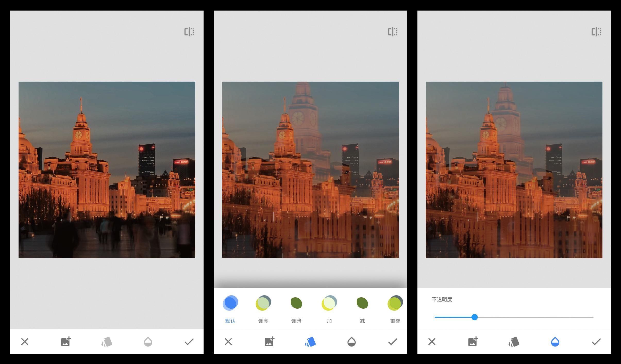
Task: Cancel edit with X in left panel
Action: click(x=25, y=342)
